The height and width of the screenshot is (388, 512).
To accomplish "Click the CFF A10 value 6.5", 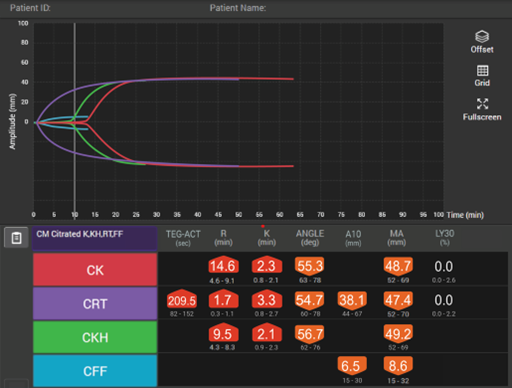I will [x=352, y=366].
